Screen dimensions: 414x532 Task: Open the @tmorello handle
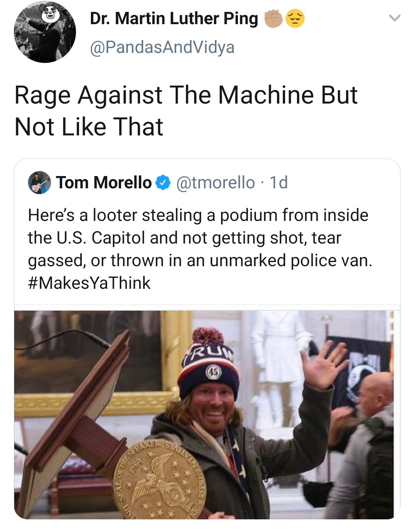[215, 183]
